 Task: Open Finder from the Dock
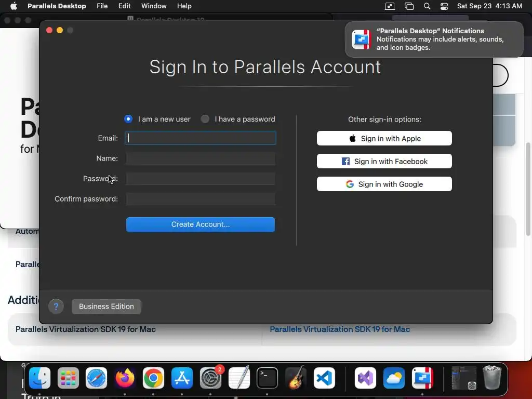[39, 378]
